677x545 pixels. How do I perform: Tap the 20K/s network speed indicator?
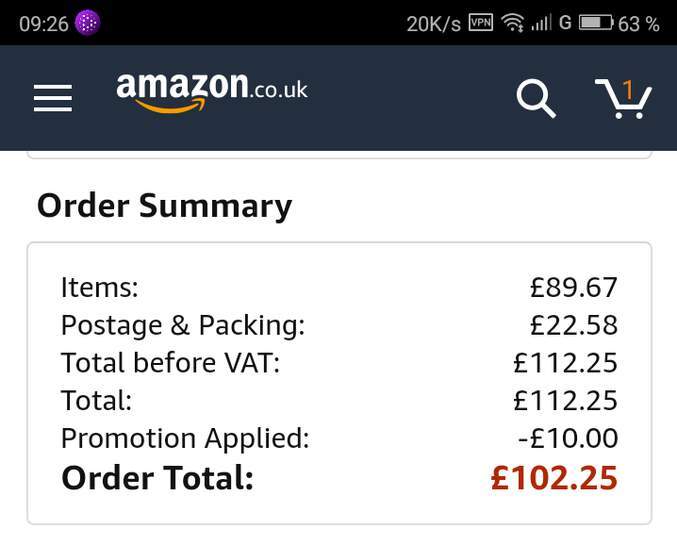(x=433, y=23)
